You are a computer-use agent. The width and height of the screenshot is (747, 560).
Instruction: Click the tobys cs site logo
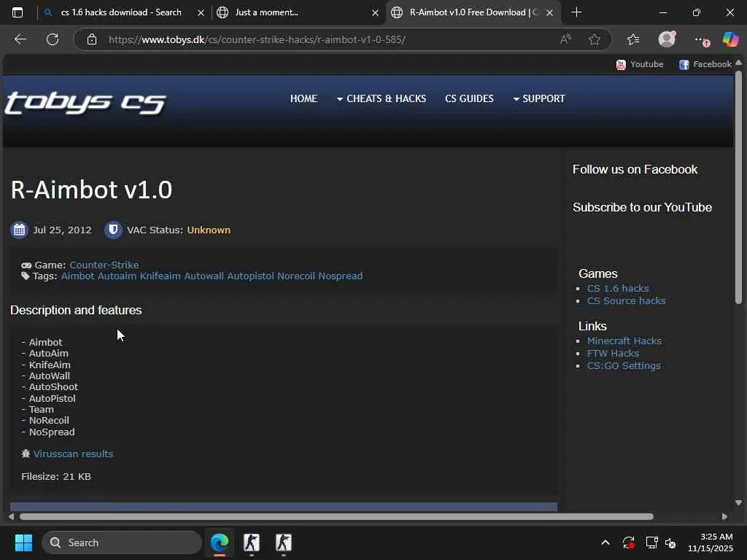pyautogui.click(x=86, y=102)
